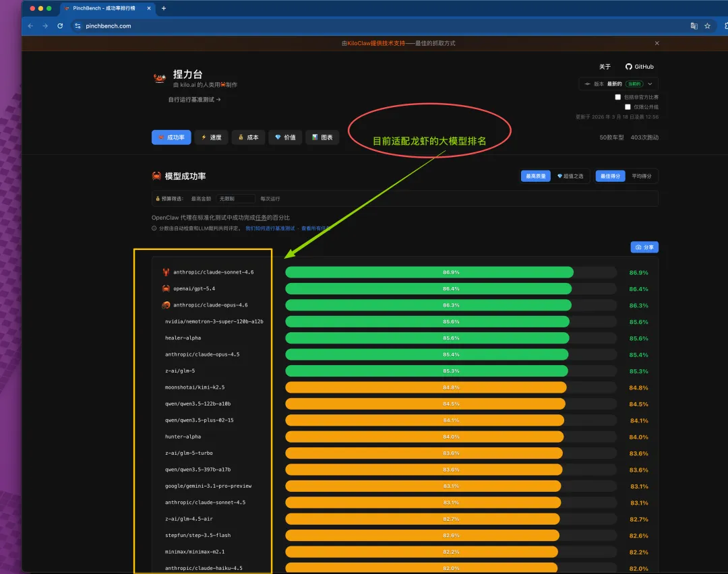
Task: Select the anthropic/claude-sonnet-4.5 model name
Action: (x=205, y=503)
